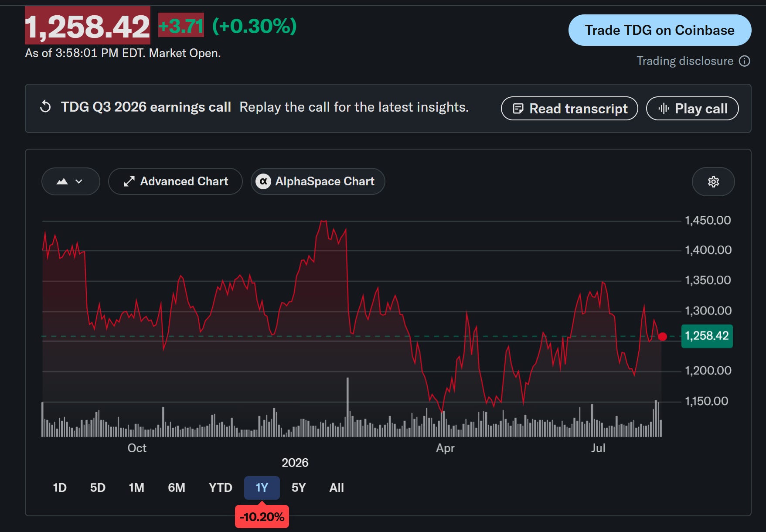Image resolution: width=766 pixels, height=532 pixels.
Task: Select the 1Y time range
Action: click(262, 488)
